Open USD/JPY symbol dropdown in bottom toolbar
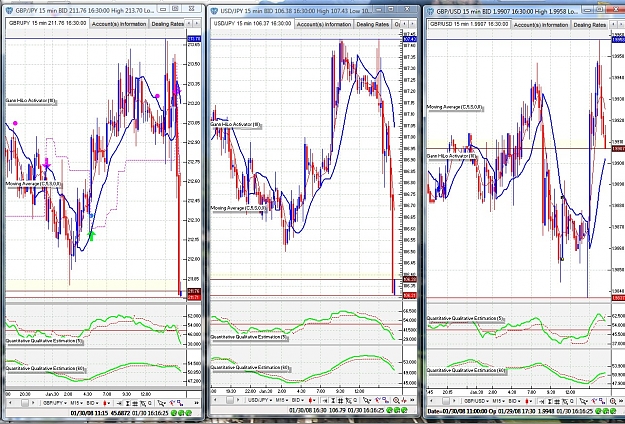The height and width of the screenshot is (424, 625). pyautogui.click(x=260, y=400)
